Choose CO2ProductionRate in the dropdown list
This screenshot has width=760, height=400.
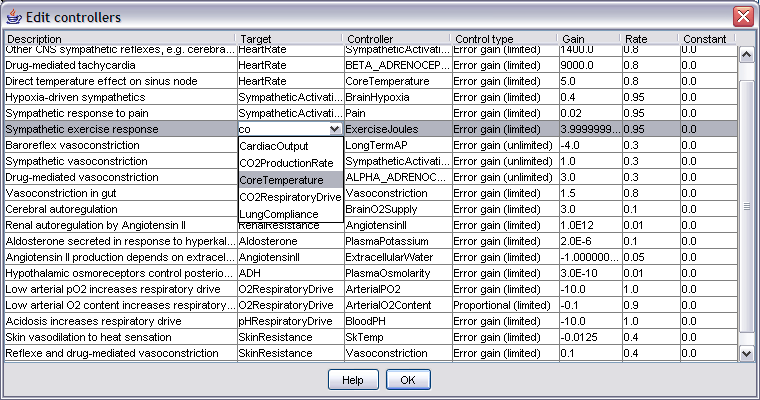coord(286,163)
